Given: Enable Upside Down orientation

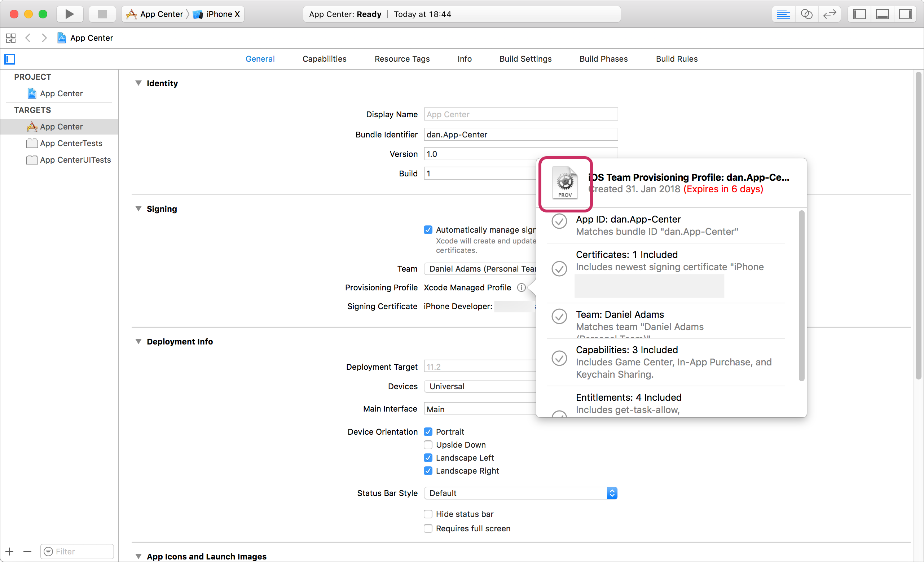Looking at the screenshot, I should (428, 445).
